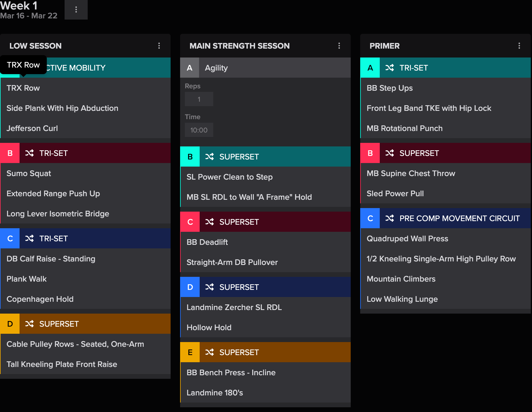Select orange letter D badge in LOW SESSON
532x412 pixels.
click(10, 324)
